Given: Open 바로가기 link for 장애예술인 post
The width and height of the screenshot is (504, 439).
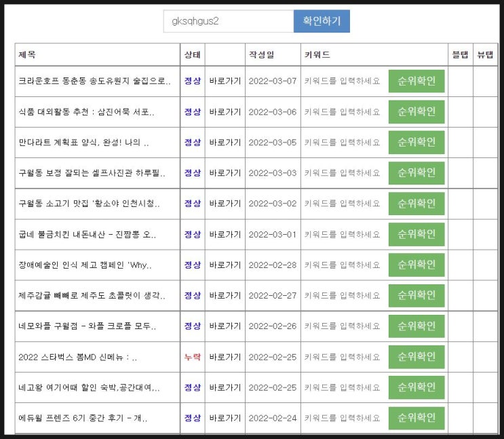Looking at the screenshot, I should pos(225,265).
